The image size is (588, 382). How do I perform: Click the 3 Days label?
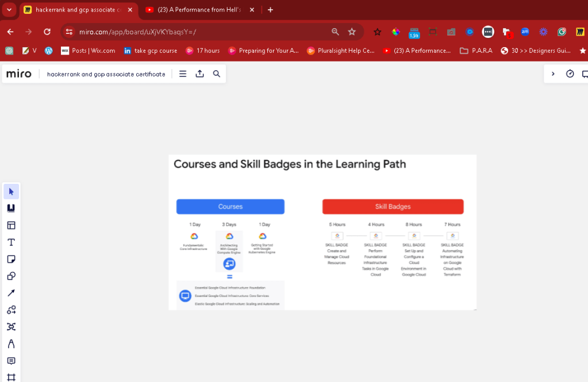[x=229, y=225]
